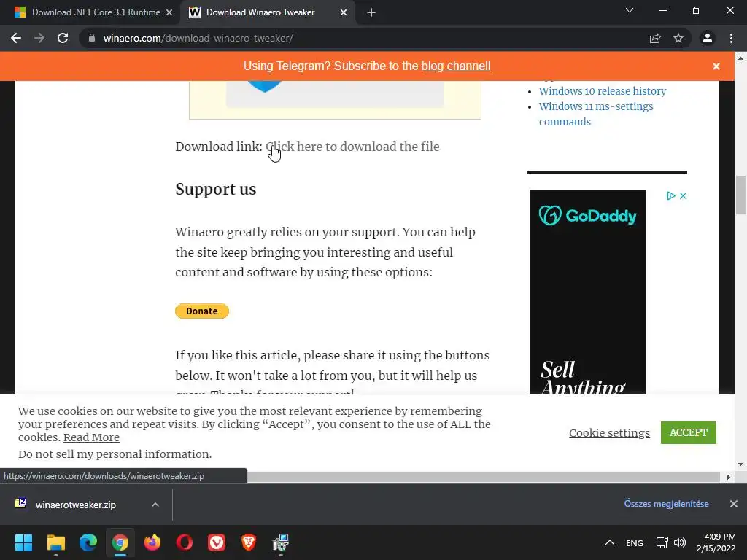Open File Explorer from the taskbar
747x560 pixels.
[55, 542]
